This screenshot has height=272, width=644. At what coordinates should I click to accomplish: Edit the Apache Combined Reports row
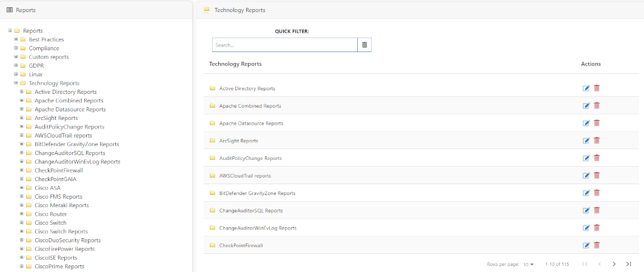coord(586,106)
